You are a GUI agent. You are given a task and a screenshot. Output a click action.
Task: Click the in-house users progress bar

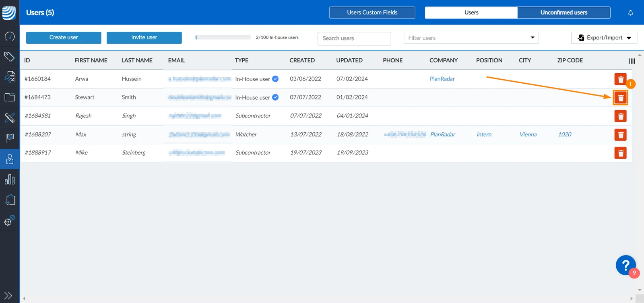[x=223, y=37]
